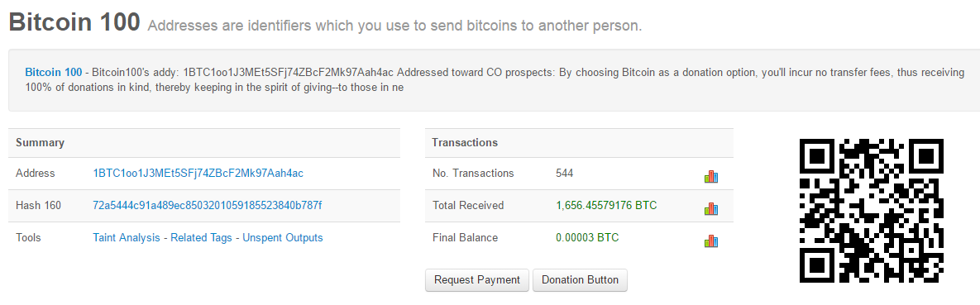Click the Transactions table header
This screenshot has width=980, height=305.
[x=579, y=142]
